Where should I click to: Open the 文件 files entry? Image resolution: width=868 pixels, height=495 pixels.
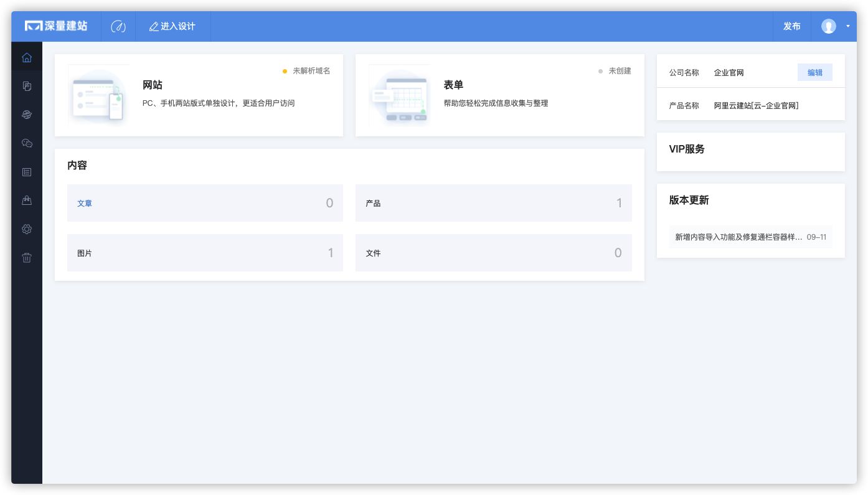tap(494, 253)
